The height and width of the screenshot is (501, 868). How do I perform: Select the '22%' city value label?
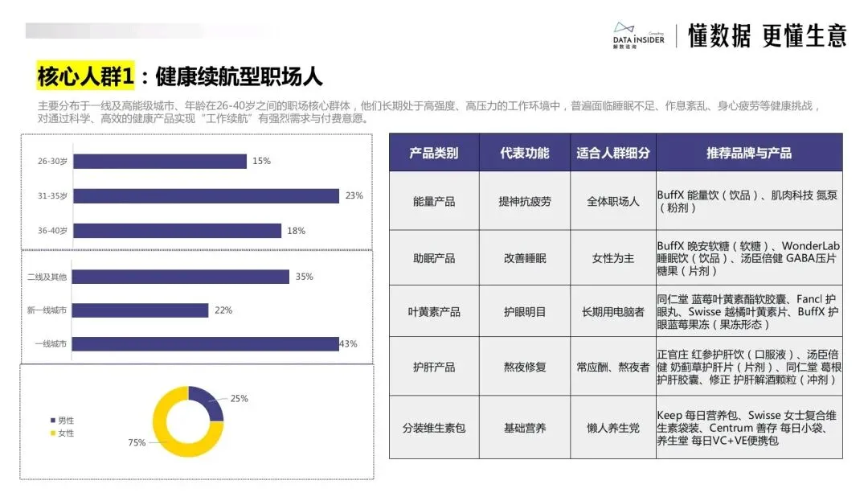tap(223, 310)
